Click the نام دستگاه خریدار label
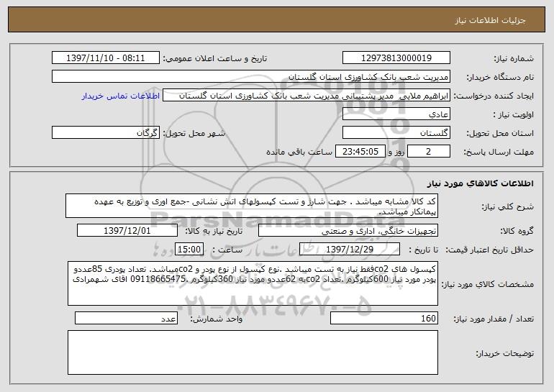Screen dimensions: 554x392 [500, 78]
